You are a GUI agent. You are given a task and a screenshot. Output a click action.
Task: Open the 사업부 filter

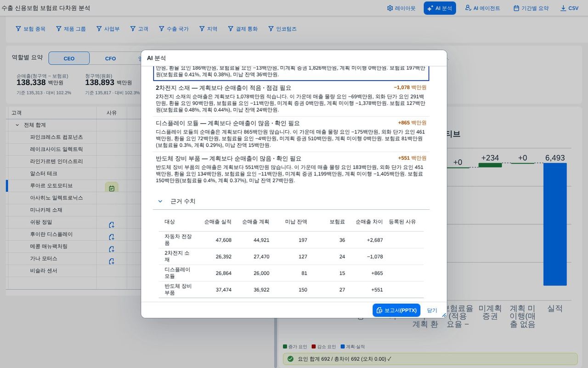coord(108,29)
